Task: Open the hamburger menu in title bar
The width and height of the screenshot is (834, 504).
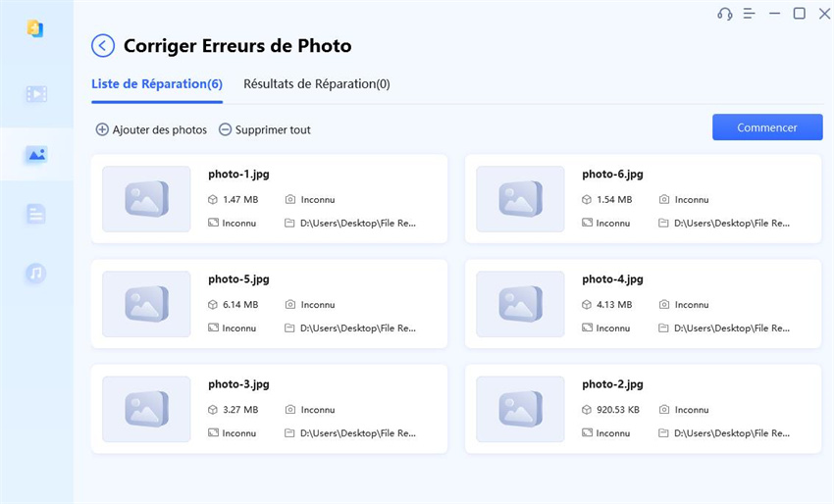Action: [750, 14]
